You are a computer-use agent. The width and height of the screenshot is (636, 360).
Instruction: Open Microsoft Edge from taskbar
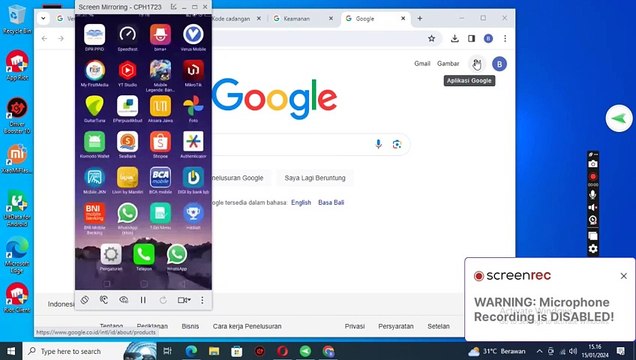pos(191,351)
